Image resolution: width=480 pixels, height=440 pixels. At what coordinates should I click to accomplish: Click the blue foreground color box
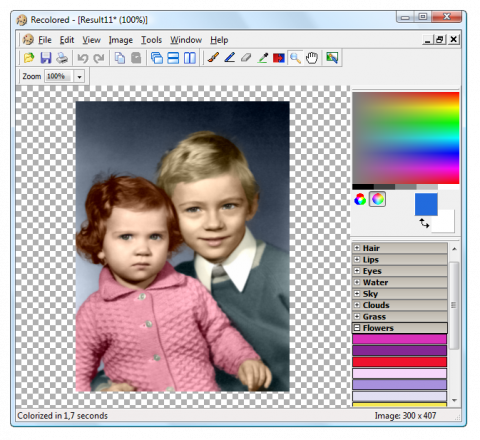pyautogui.click(x=426, y=204)
